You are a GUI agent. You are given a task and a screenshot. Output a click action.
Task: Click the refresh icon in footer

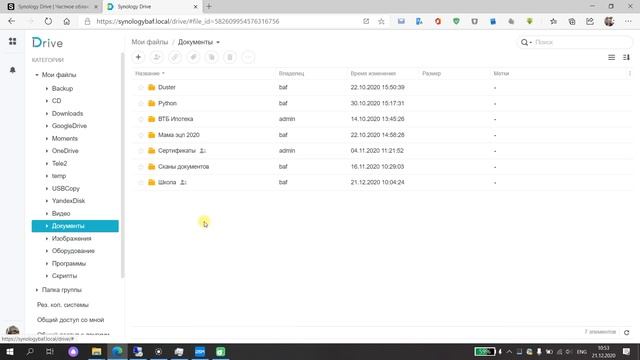coord(627,332)
